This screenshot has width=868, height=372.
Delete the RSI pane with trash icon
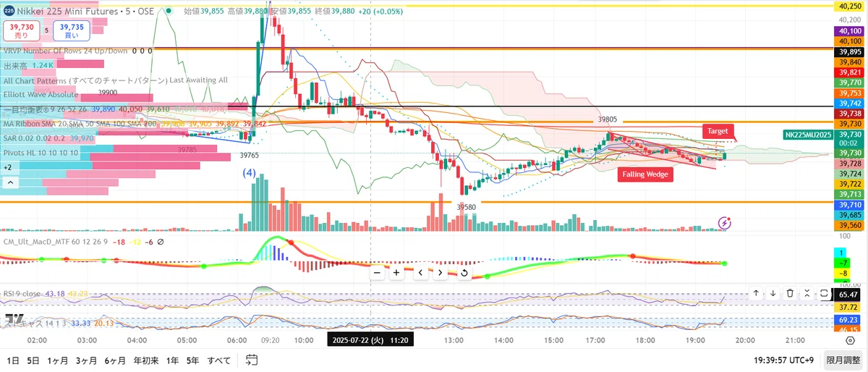click(x=790, y=293)
